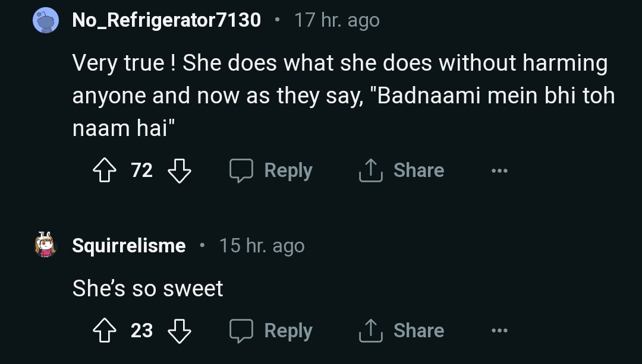This screenshot has width=642, height=364.
Task: Downvote Squirrelisme's comment
Action: coord(180,331)
